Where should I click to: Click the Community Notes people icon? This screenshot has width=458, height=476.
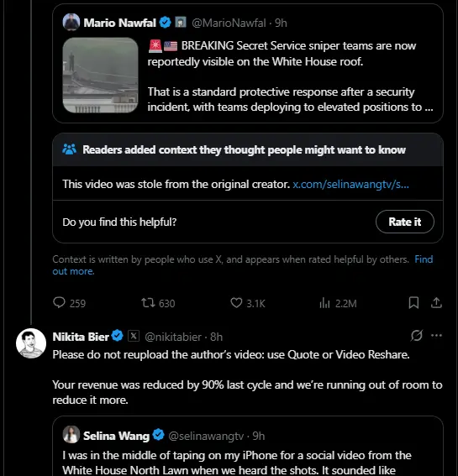pos(69,149)
